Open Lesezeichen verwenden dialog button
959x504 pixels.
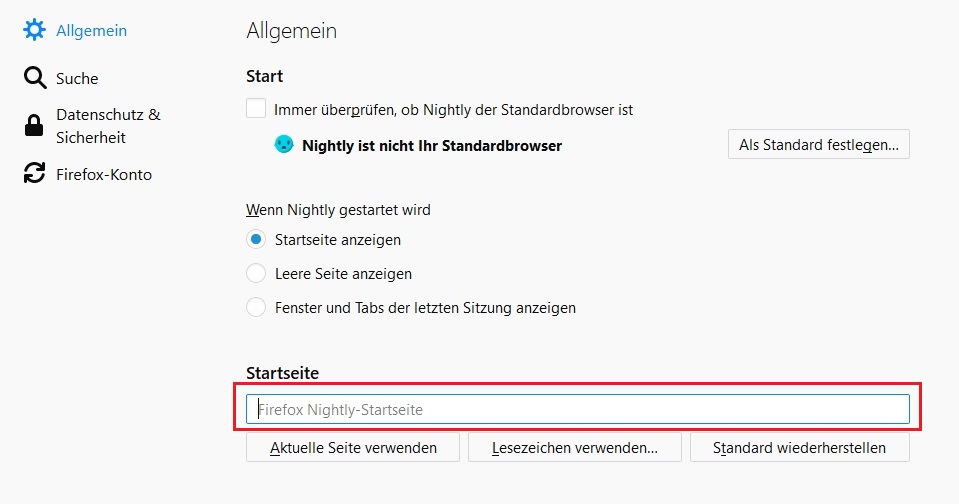(574, 448)
